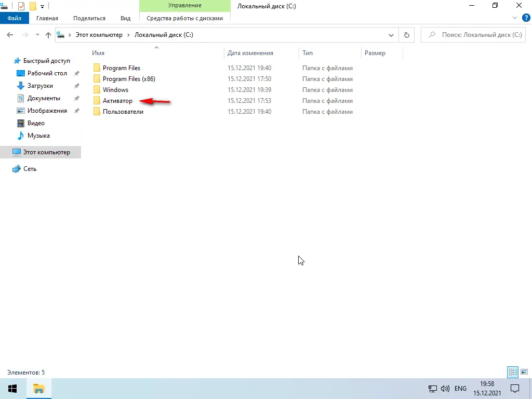This screenshot has width=532, height=399.
Task: Sort by the Размер column header
Action: click(x=382, y=53)
